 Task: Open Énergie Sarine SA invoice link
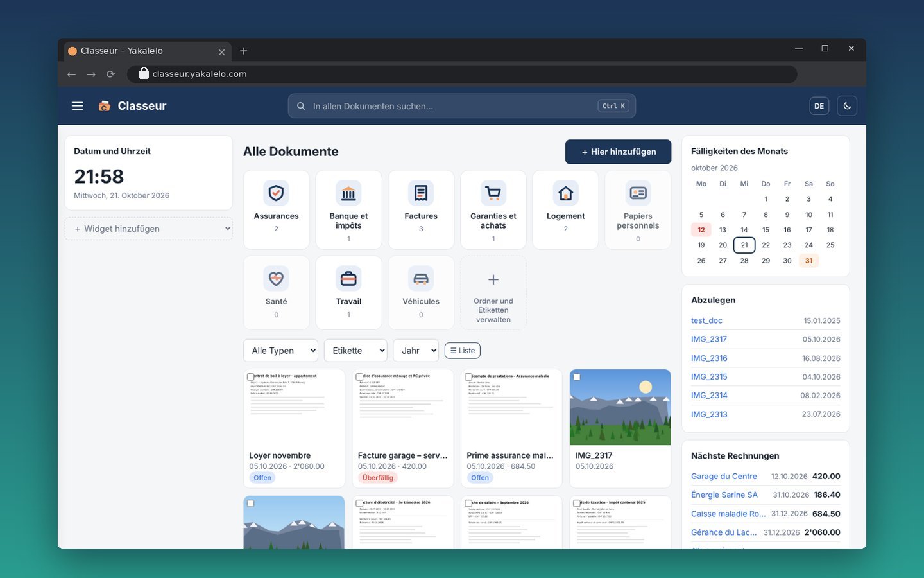(x=724, y=495)
